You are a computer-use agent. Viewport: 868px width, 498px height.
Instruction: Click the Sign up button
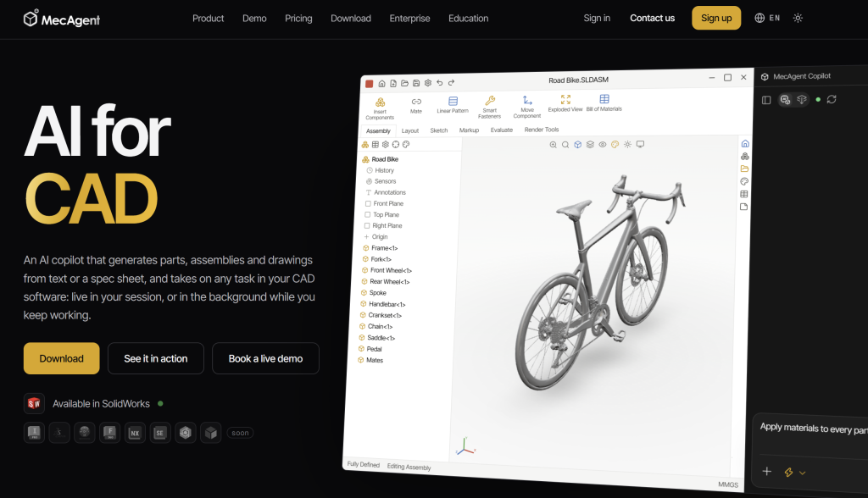tap(716, 19)
